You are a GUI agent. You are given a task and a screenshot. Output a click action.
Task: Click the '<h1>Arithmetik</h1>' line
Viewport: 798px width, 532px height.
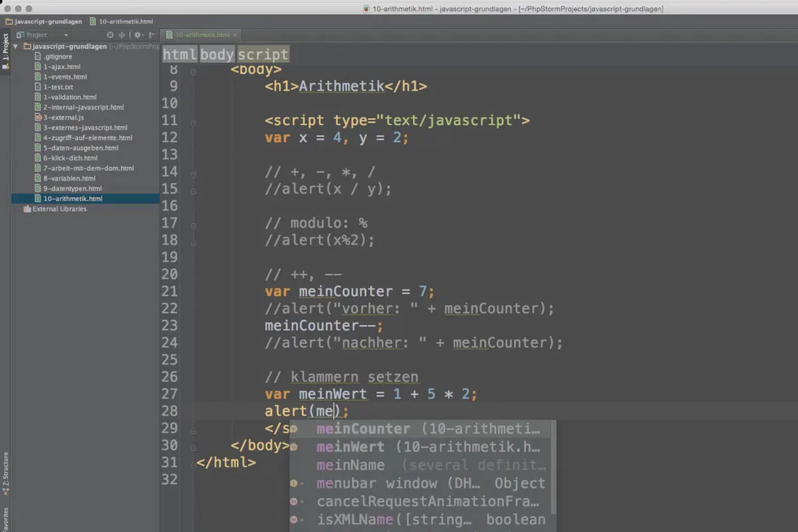[x=345, y=86]
